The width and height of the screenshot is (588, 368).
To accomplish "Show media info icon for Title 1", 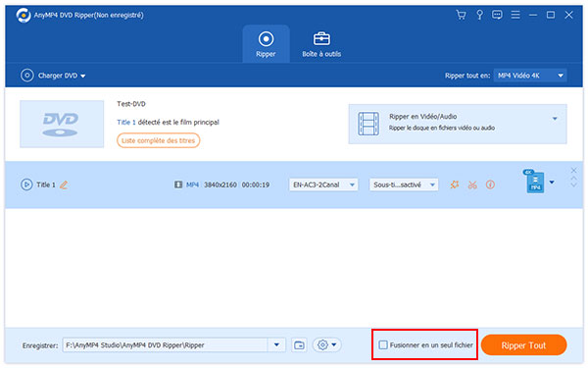I will [x=490, y=184].
